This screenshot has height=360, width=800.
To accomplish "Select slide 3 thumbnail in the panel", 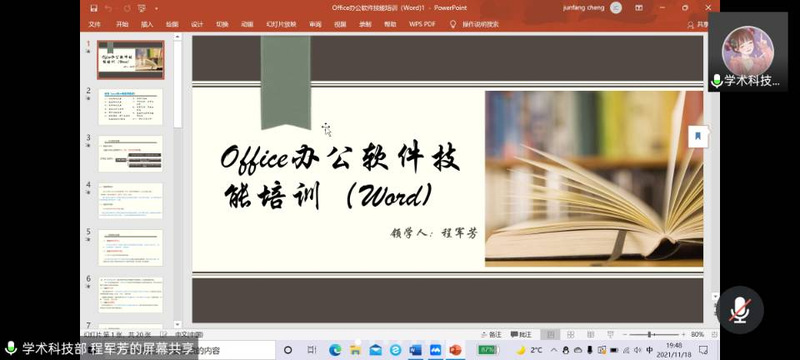I will [x=131, y=153].
